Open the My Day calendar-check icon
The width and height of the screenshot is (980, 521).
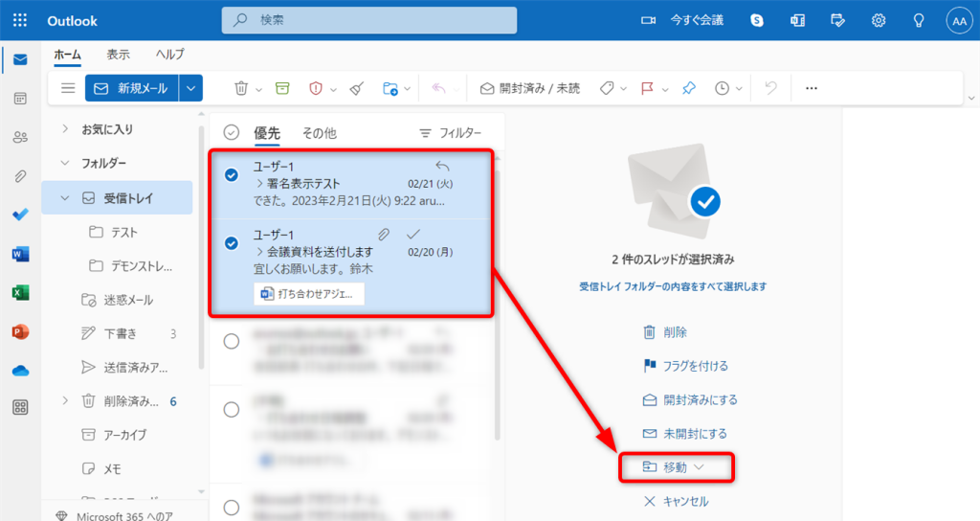click(x=837, y=21)
